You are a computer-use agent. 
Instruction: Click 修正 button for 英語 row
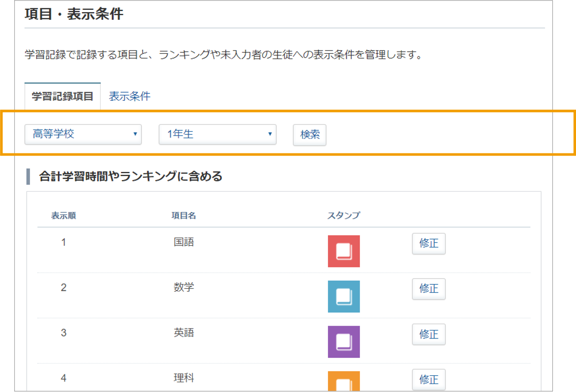point(429,334)
